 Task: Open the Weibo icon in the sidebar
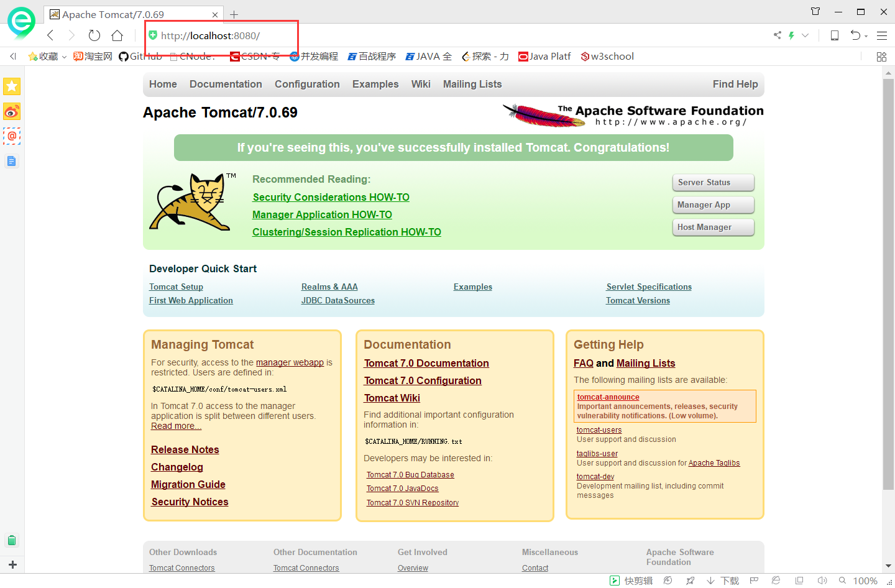pyautogui.click(x=12, y=111)
